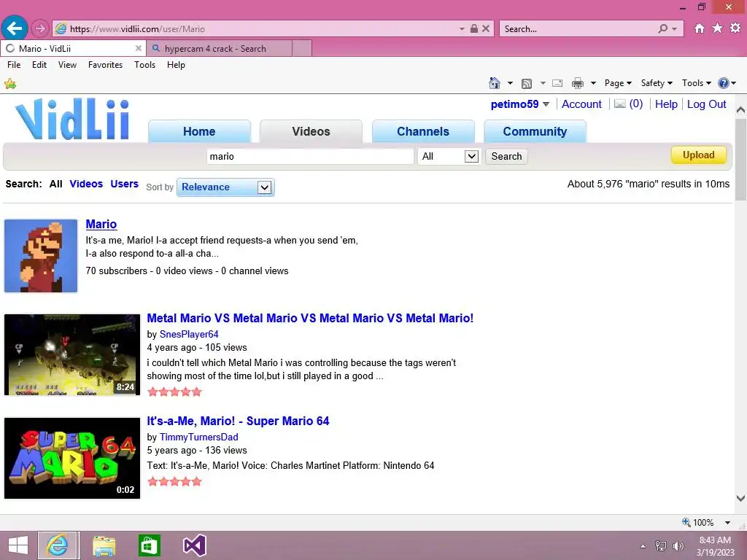747x560 pixels.
Task: Open the All search type dropdown
Action: tap(449, 156)
